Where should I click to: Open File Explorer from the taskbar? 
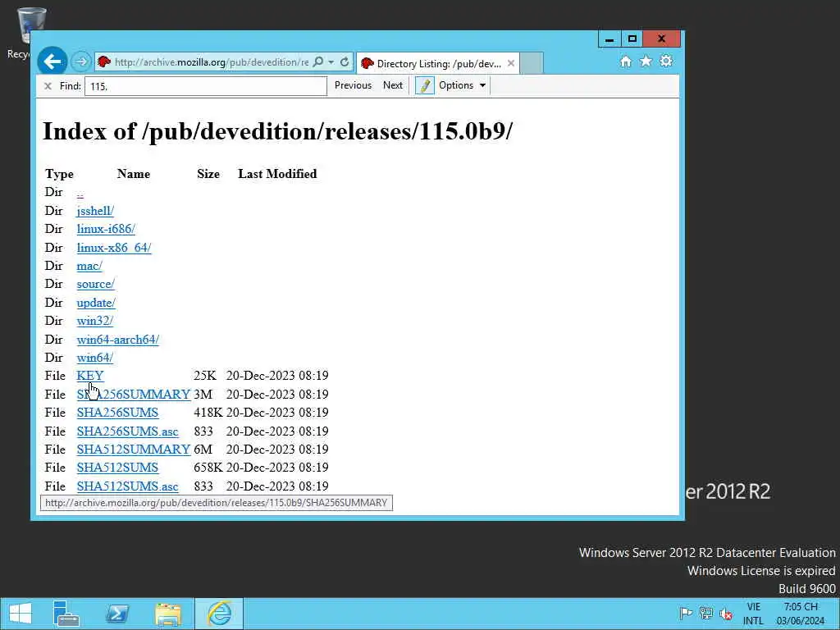168,614
